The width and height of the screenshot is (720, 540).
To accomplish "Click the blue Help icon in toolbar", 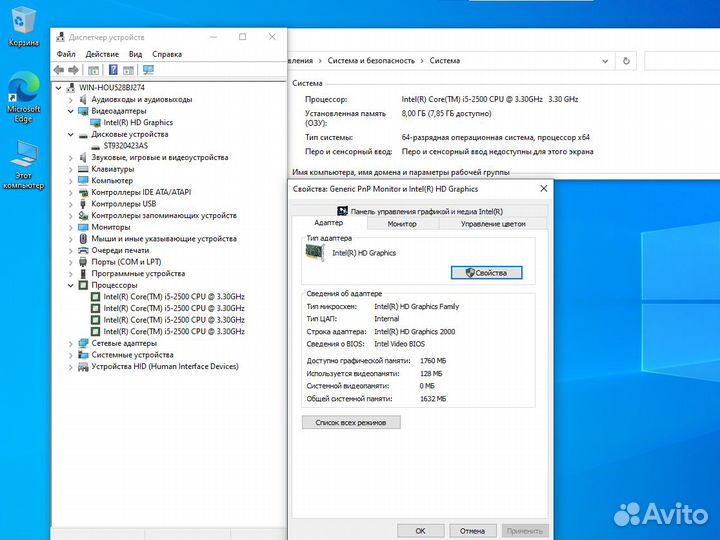I will click(113, 70).
